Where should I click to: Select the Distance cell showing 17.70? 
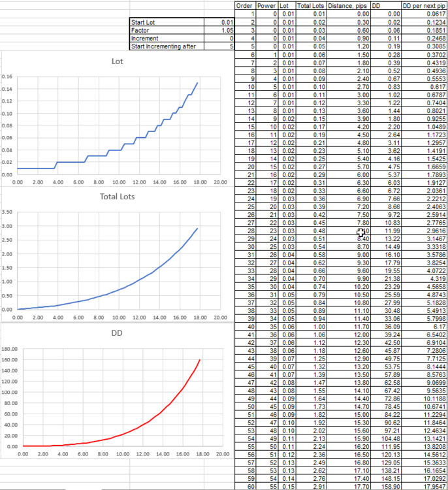click(348, 487)
